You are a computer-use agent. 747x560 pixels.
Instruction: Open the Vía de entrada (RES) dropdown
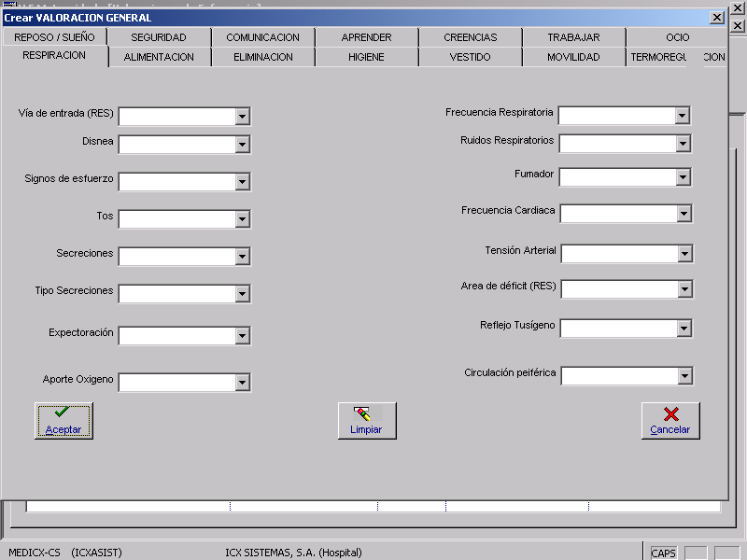pos(243,117)
